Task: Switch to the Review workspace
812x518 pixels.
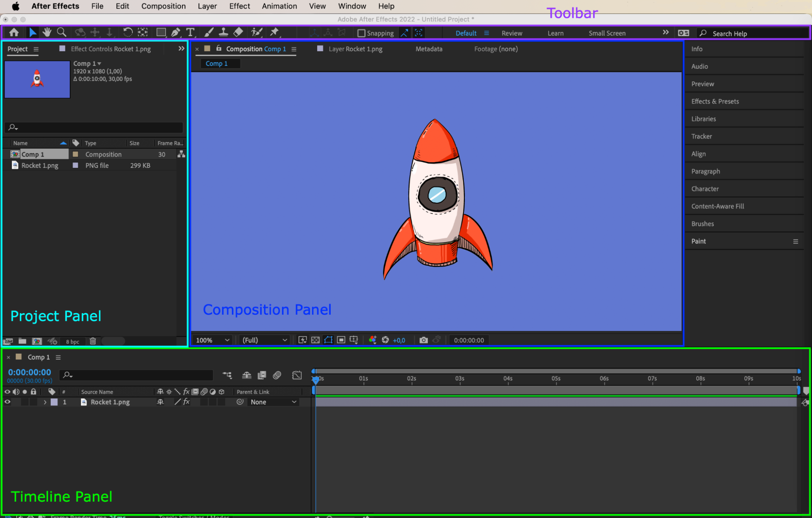Action: 512,33
